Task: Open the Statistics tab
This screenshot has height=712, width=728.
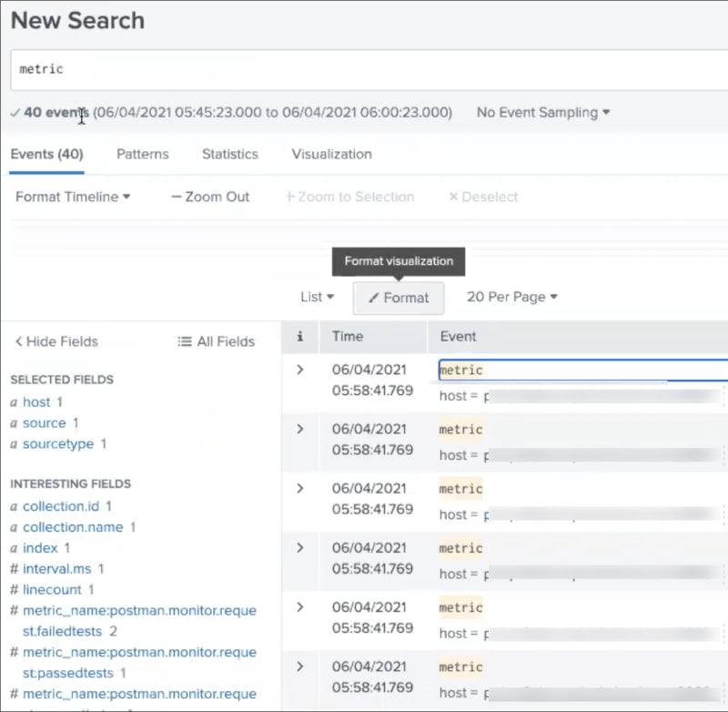Action: pos(230,154)
